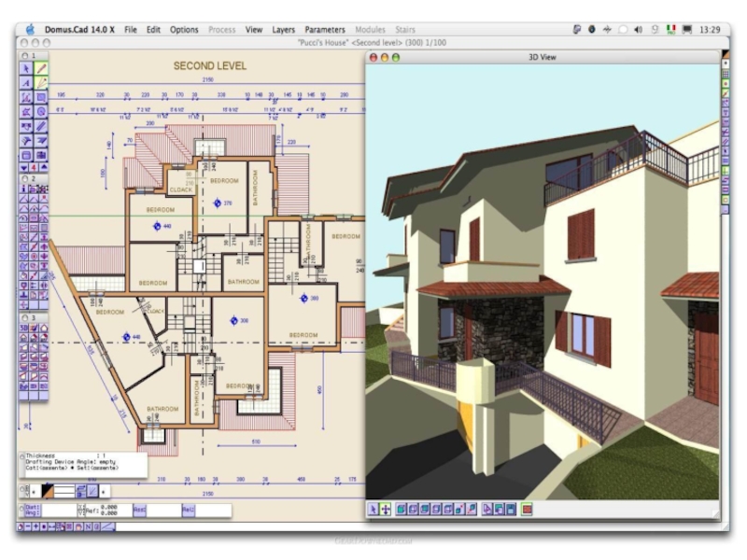Click the Dist/Ang input field
This screenshot has height=560, width=747.
point(56,511)
